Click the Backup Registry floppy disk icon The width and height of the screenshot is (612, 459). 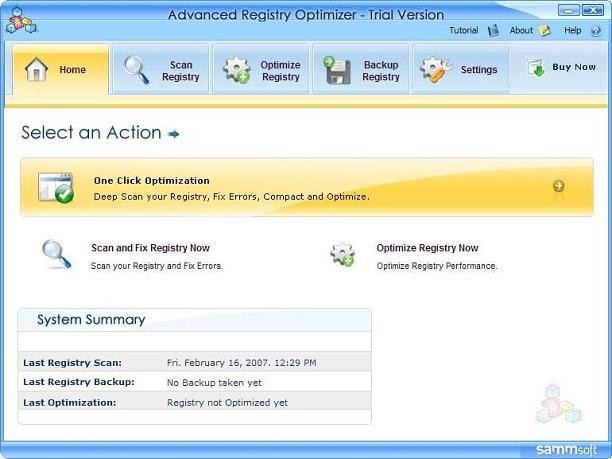pos(337,70)
